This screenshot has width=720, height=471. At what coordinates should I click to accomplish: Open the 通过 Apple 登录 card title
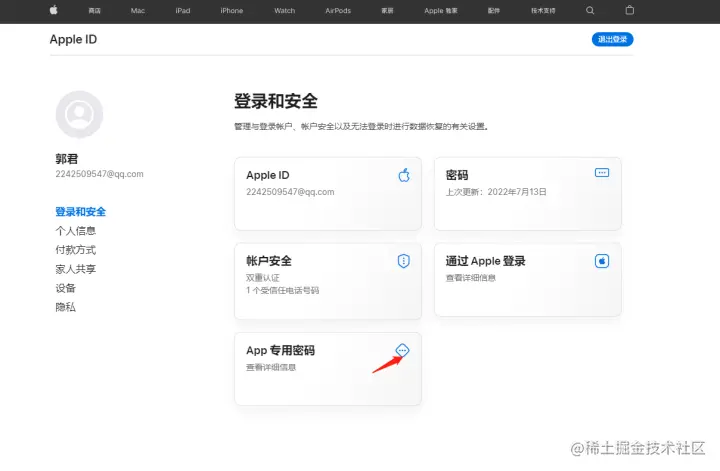(x=485, y=261)
